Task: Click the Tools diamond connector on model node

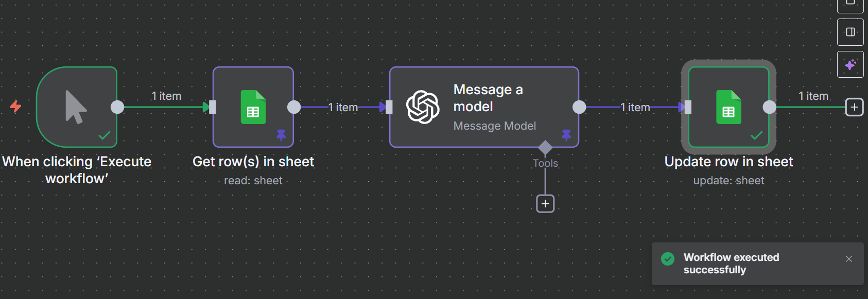Action: [545, 148]
